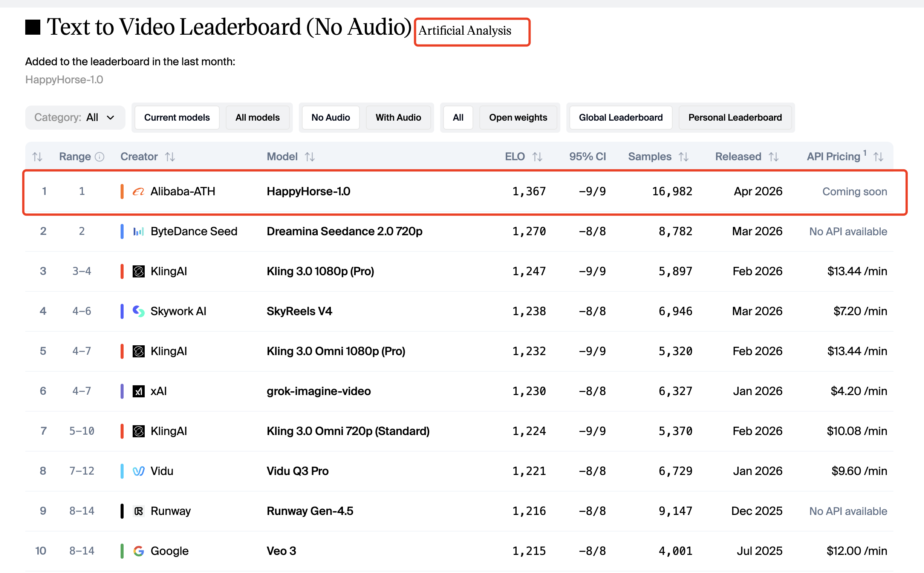Open the SkyReels V4 model
924x573 pixels.
click(x=299, y=311)
